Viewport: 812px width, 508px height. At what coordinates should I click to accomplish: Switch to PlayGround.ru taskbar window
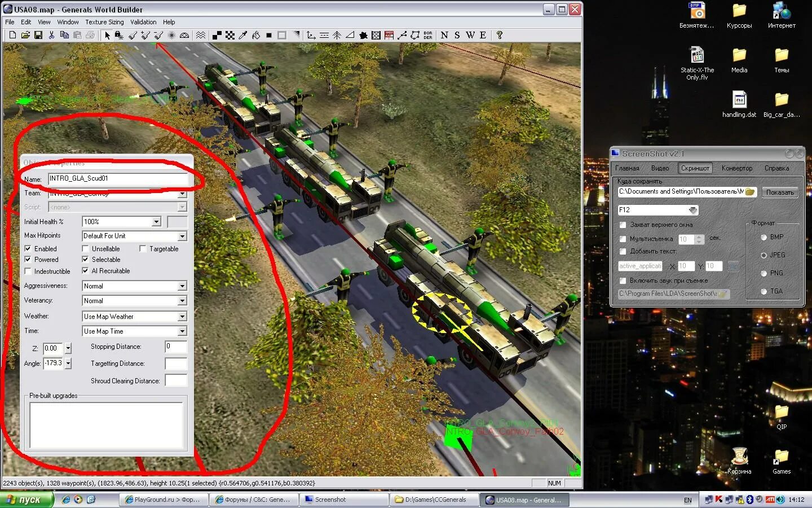pyautogui.click(x=163, y=500)
